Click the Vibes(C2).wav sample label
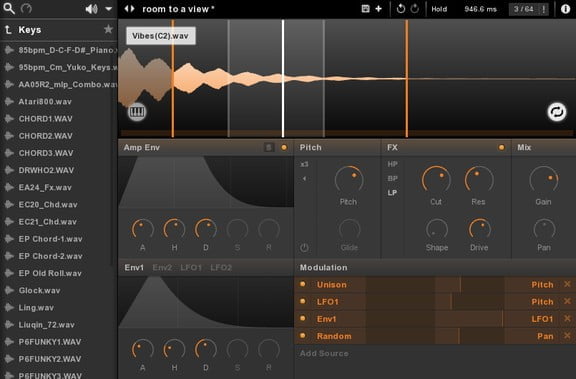 point(161,36)
